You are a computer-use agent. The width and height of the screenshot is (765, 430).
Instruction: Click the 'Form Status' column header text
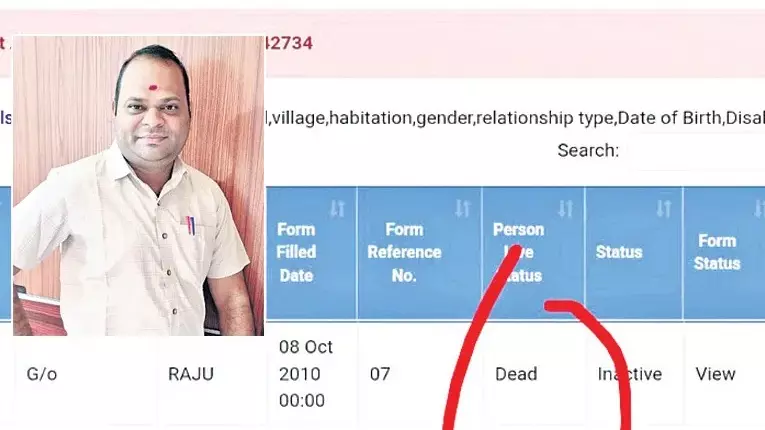coord(717,252)
